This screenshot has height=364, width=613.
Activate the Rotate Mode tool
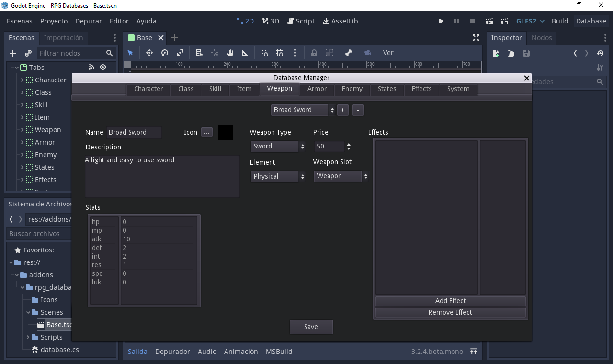pyautogui.click(x=165, y=53)
